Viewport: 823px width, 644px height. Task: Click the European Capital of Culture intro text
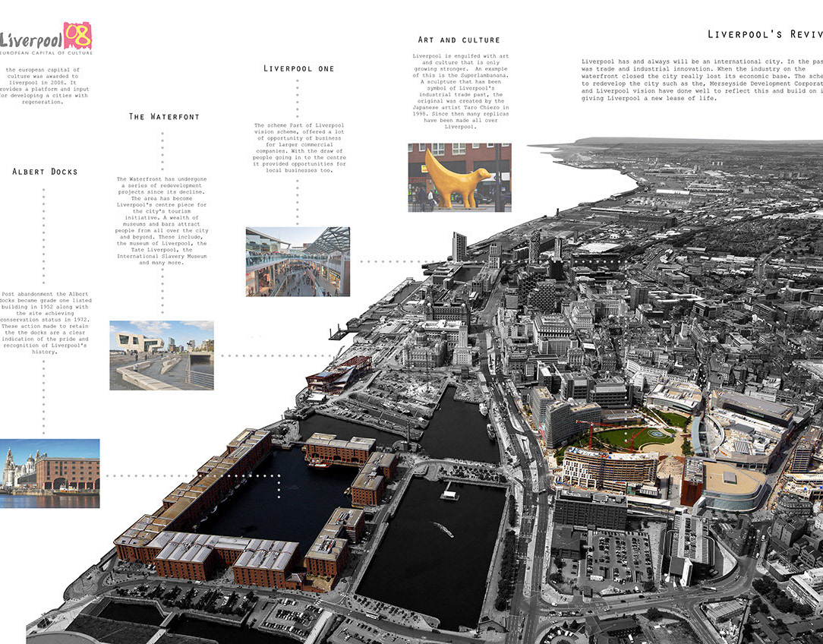click(x=46, y=85)
